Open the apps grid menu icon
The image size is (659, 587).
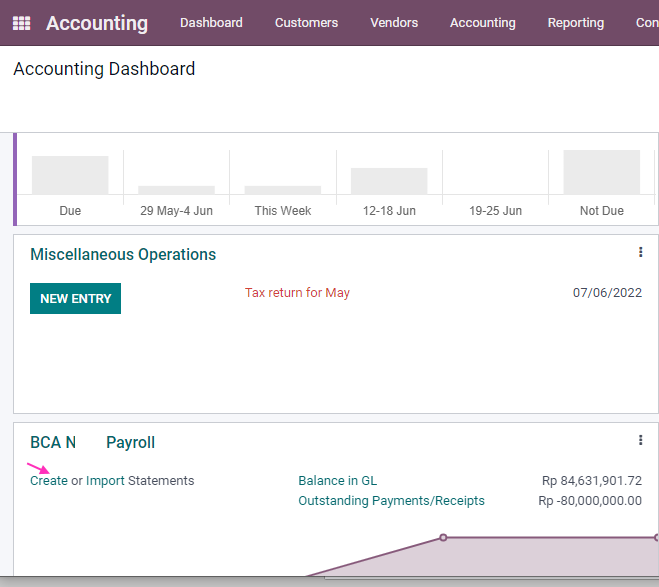[x=21, y=23]
